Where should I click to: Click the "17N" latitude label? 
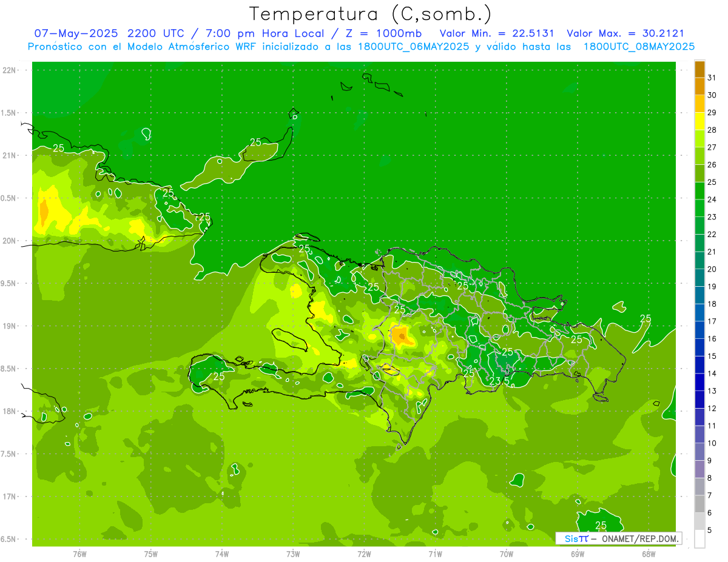point(9,497)
